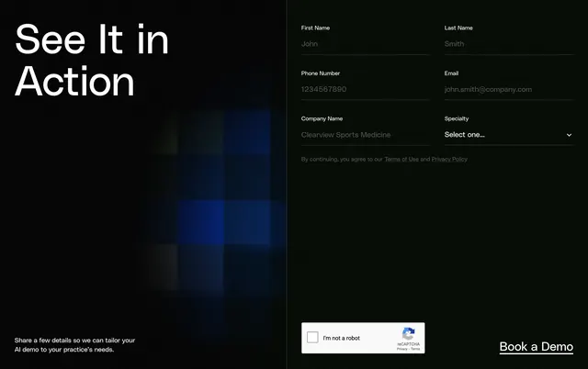The image size is (588, 369).
Task: Focus the Last Name input field
Action: click(509, 44)
